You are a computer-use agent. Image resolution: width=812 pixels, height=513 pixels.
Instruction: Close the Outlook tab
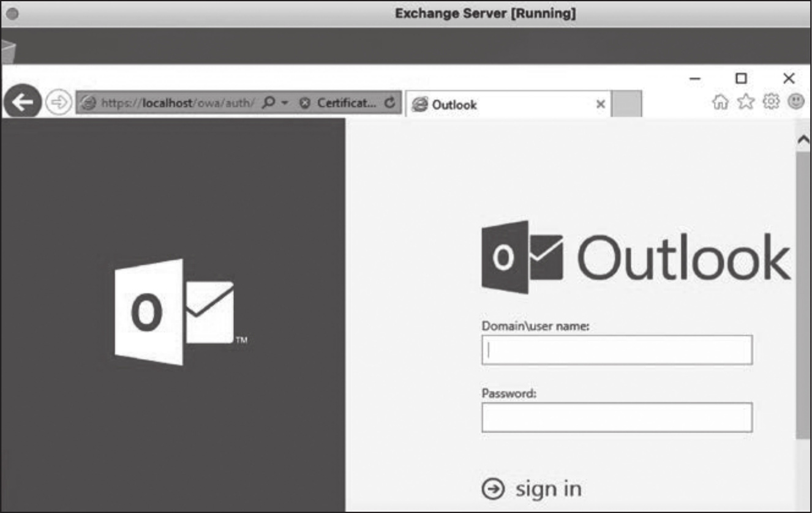click(601, 105)
